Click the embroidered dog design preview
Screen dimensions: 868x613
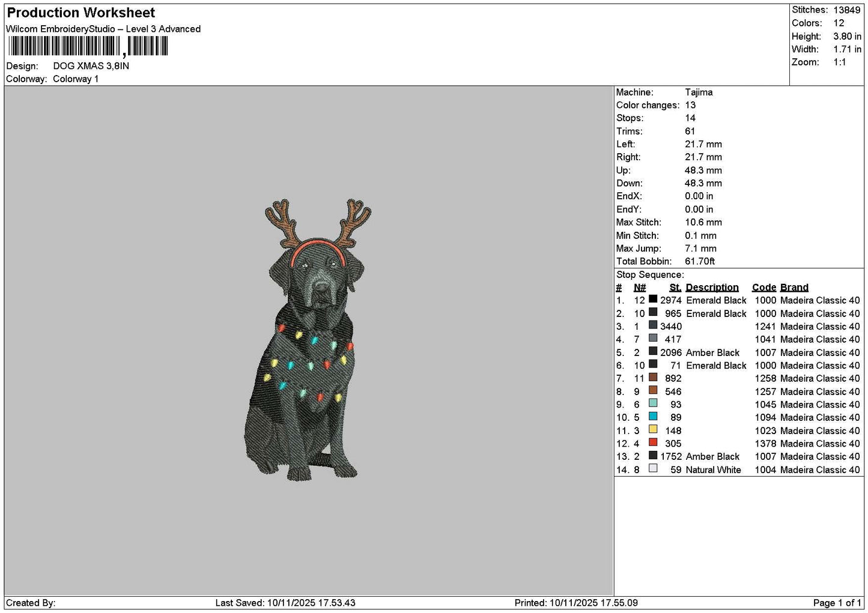(308, 340)
